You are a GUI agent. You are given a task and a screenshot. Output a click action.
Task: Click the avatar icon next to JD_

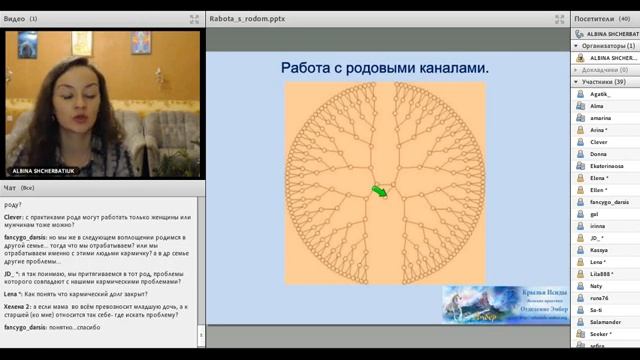point(580,238)
